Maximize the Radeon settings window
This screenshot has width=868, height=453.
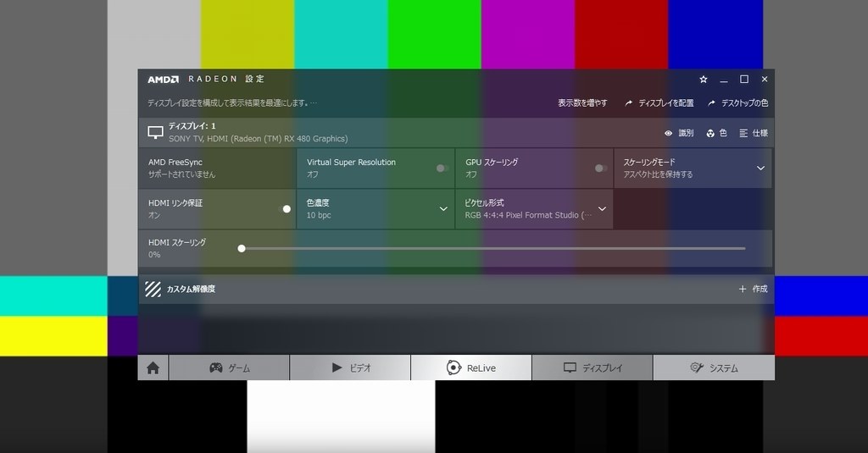(x=744, y=80)
